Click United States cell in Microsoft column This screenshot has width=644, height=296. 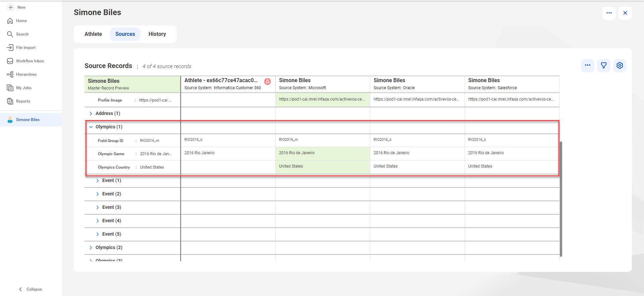pyautogui.click(x=323, y=166)
